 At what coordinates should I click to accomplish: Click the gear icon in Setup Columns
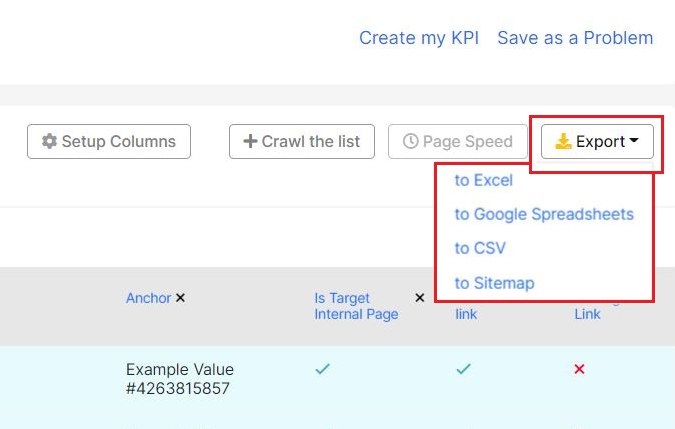click(49, 141)
